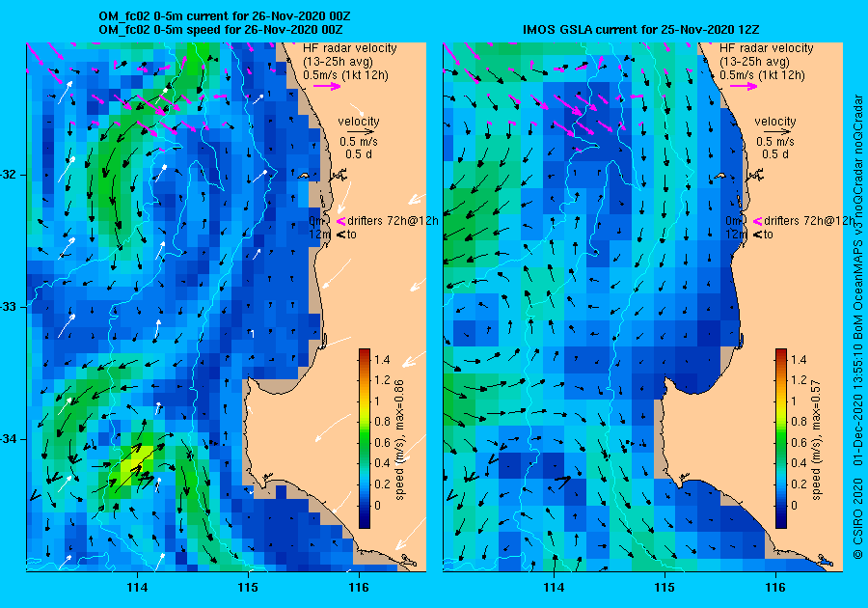Click '0.5 d' text in OM_fc02 panel
868x608 pixels.
pyautogui.click(x=359, y=154)
